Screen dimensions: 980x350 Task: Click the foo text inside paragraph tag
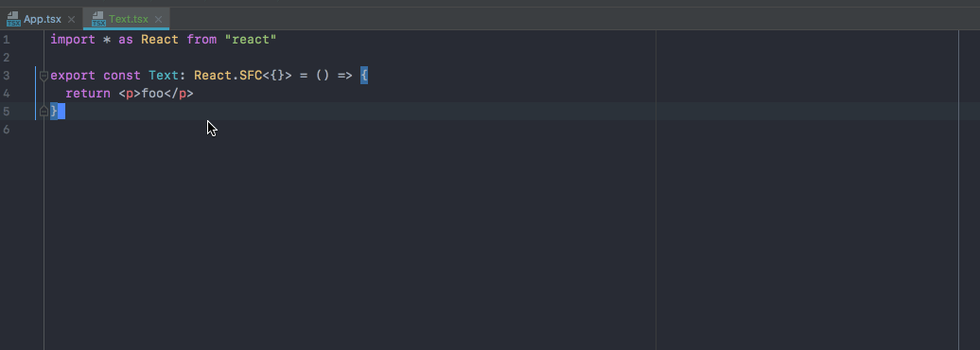tap(152, 94)
